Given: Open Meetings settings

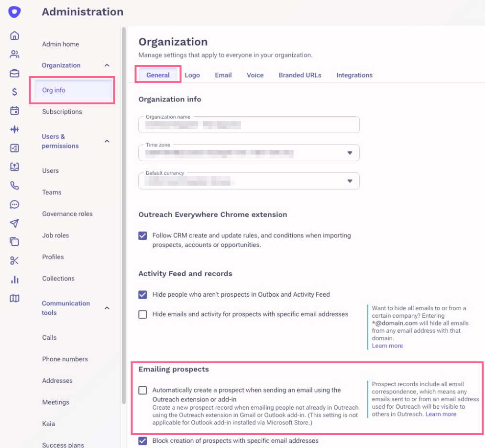Looking at the screenshot, I should point(55,402).
